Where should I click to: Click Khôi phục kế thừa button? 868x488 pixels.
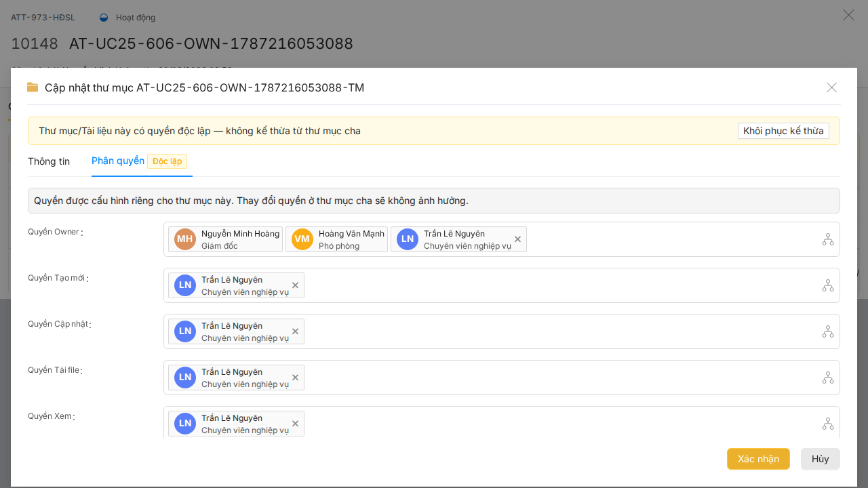[783, 131]
